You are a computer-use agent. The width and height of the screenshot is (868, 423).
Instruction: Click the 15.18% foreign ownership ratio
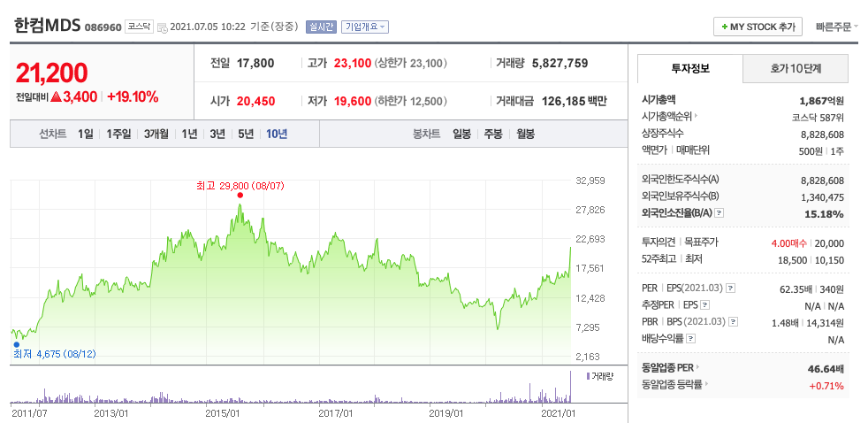coord(825,213)
